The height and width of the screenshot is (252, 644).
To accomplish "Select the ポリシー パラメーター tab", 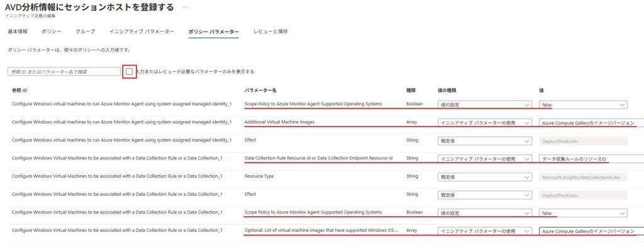I will click(213, 31).
